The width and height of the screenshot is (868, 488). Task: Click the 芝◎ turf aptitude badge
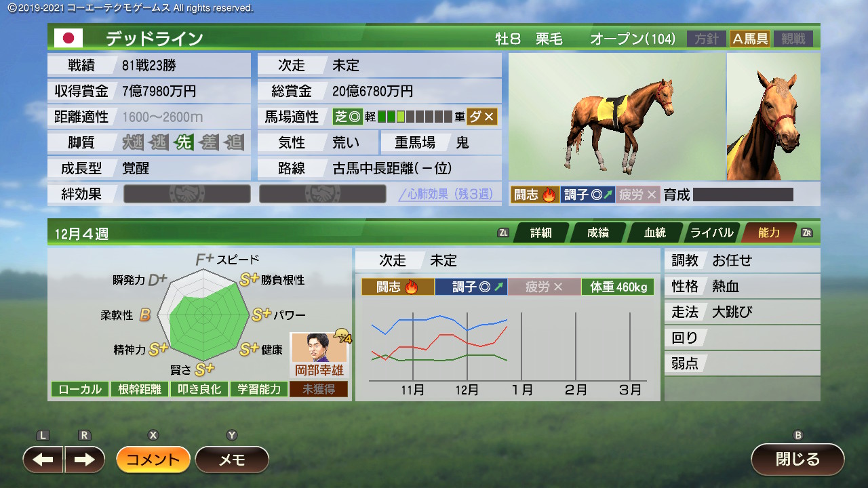coord(347,117)
